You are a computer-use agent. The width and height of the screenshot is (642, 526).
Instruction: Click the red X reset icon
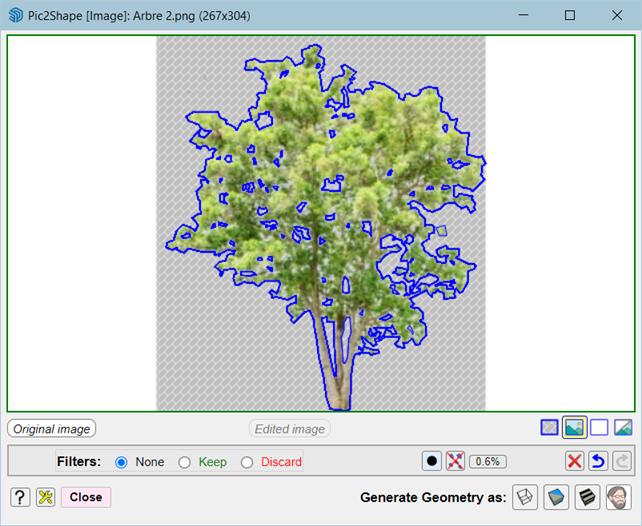coord(574,461)
